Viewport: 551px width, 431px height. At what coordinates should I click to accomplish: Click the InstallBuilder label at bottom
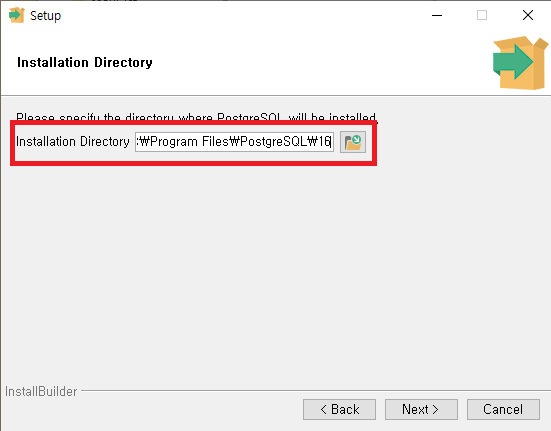click(x=41, y=391)
